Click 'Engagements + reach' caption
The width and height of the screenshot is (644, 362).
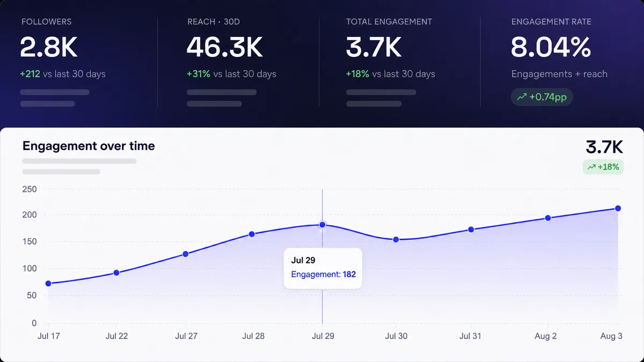[x=559, y=74]
